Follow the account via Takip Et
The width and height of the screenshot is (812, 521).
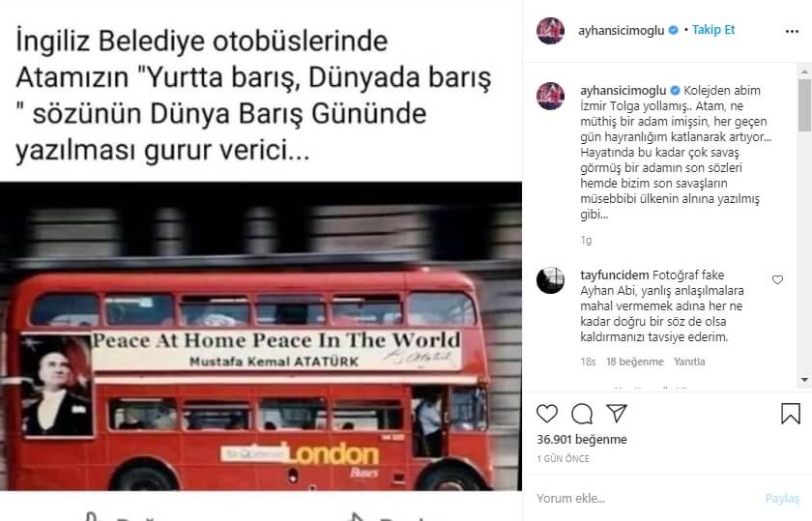pos(713,30)
